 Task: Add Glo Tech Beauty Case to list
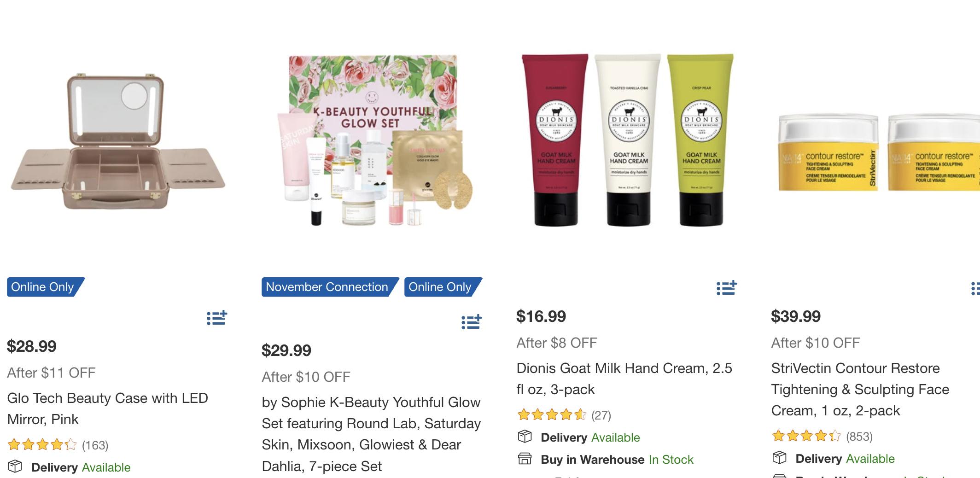coord(217,318)
